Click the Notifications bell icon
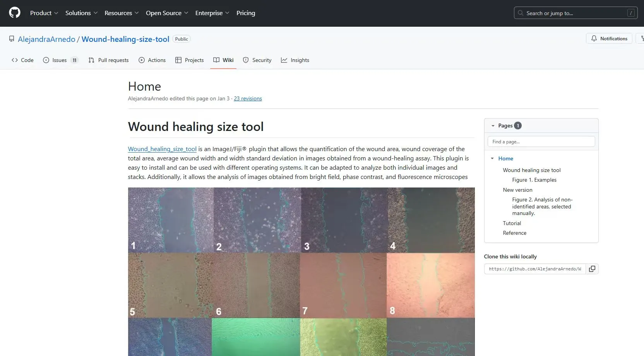This screenshot has height=356, width=644. 594,38
